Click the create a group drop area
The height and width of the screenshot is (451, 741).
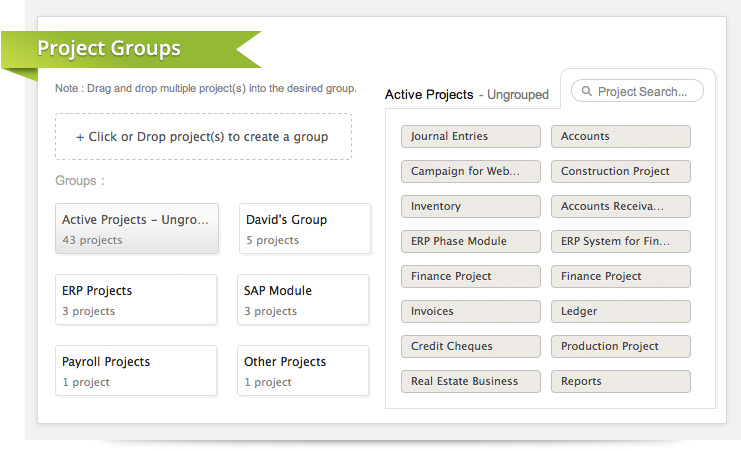(x=203, y=137)
